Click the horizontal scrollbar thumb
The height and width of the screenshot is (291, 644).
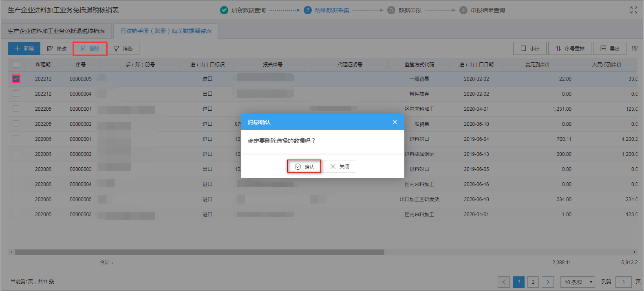200,252
